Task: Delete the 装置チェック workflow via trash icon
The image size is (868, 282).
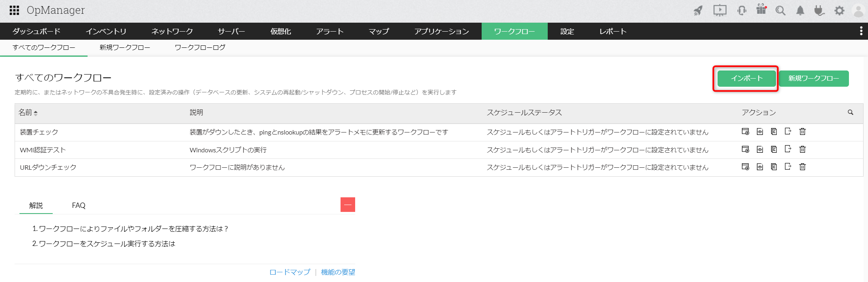Action: coord(802,131)
